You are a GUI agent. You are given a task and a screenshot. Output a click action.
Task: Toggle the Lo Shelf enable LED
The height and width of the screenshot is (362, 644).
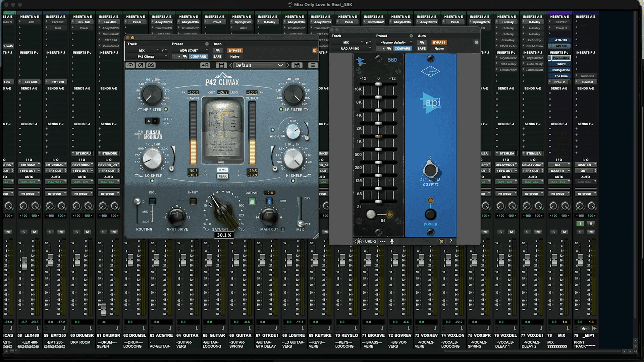click(x=152, y=181)
